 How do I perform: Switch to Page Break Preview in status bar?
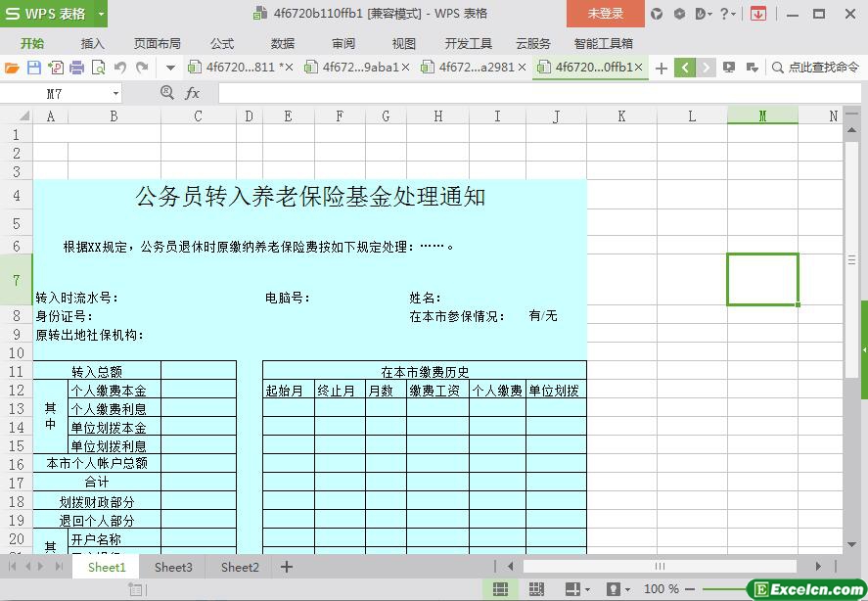(x=535, y=589)
